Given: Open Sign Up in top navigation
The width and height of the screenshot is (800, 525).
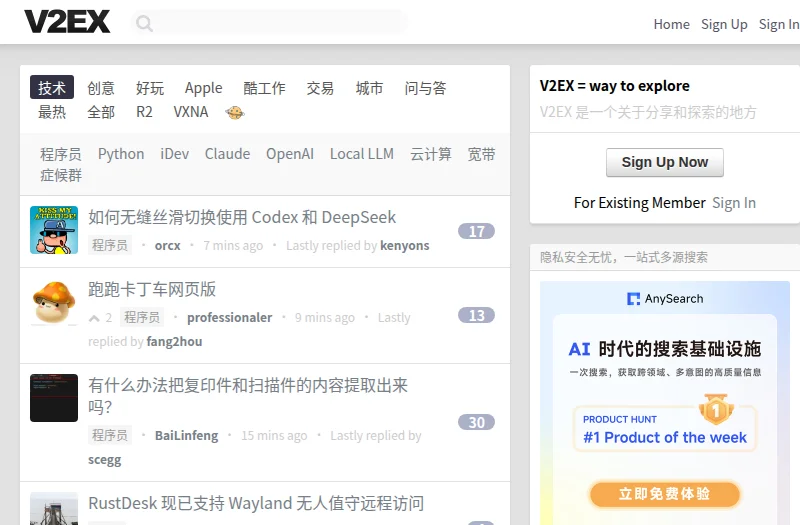Looking at the screenshot, I should [724, 24].
